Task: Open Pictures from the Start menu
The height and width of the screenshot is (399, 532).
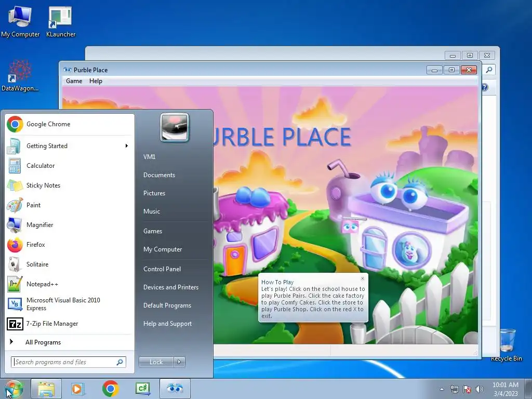Action: pos(175,193)
